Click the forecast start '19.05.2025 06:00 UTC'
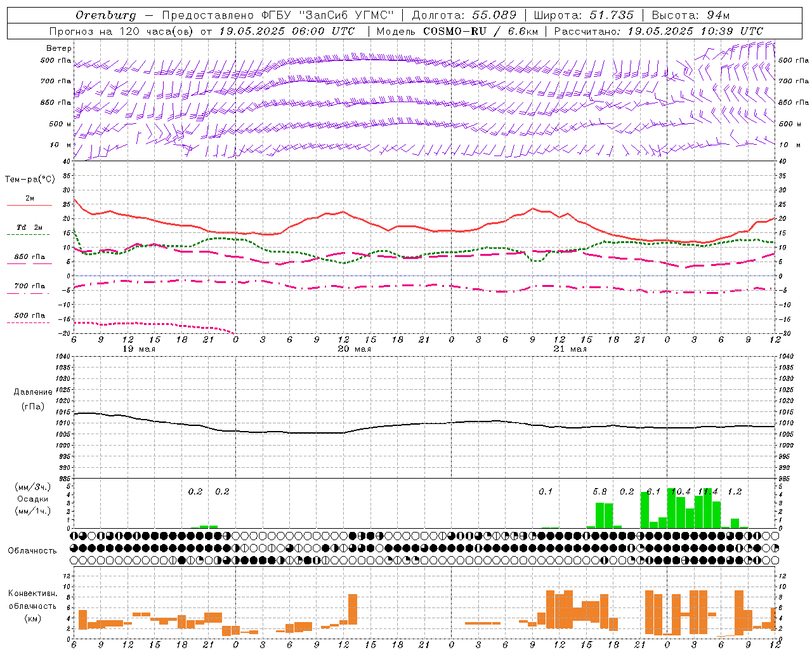Image resolution: width=812 pixels, height=650 pixels. 287,31
